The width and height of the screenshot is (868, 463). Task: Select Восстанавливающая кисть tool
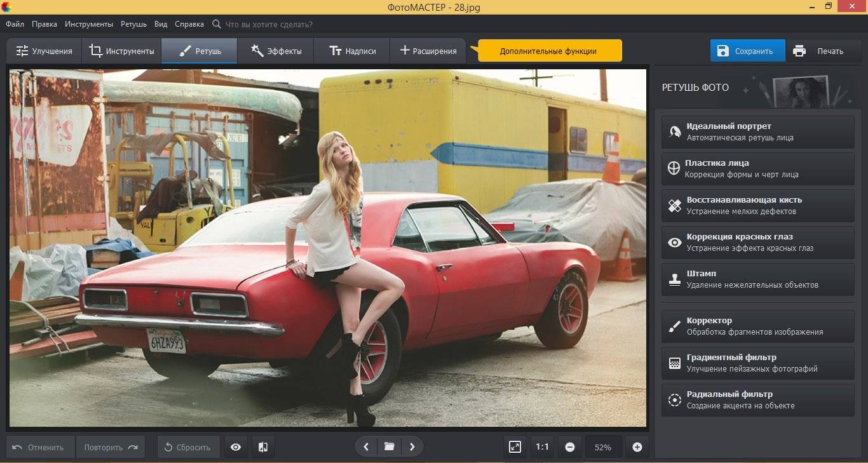click(x=757, y=205)
